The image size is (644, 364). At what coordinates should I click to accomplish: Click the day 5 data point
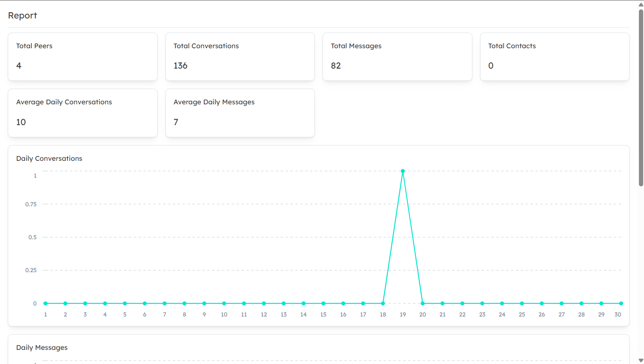pos(125,303)
